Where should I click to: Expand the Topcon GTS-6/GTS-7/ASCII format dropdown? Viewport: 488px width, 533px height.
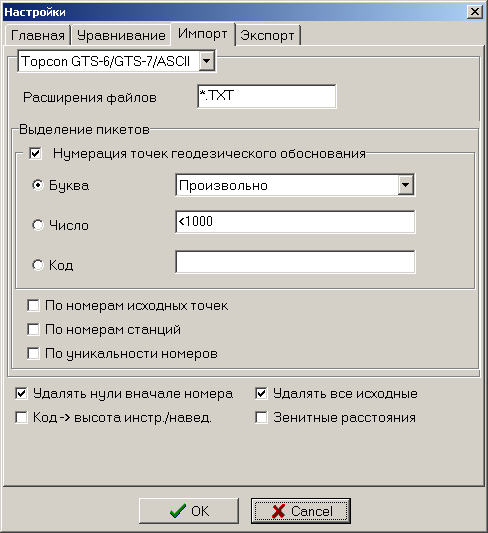[206, 61]
